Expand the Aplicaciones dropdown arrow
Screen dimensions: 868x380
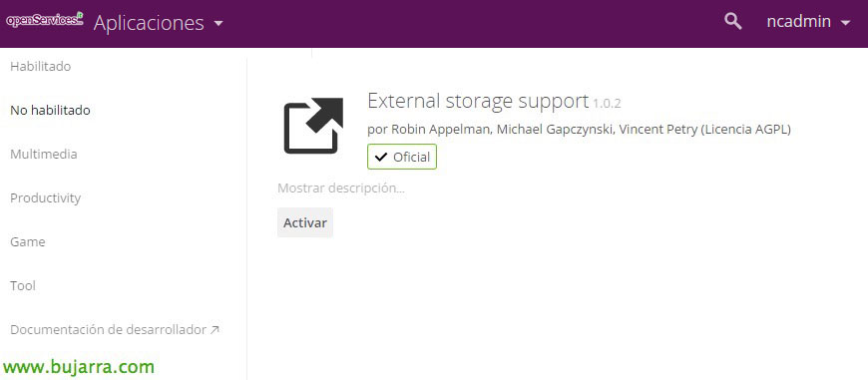(x=218, y=23)
